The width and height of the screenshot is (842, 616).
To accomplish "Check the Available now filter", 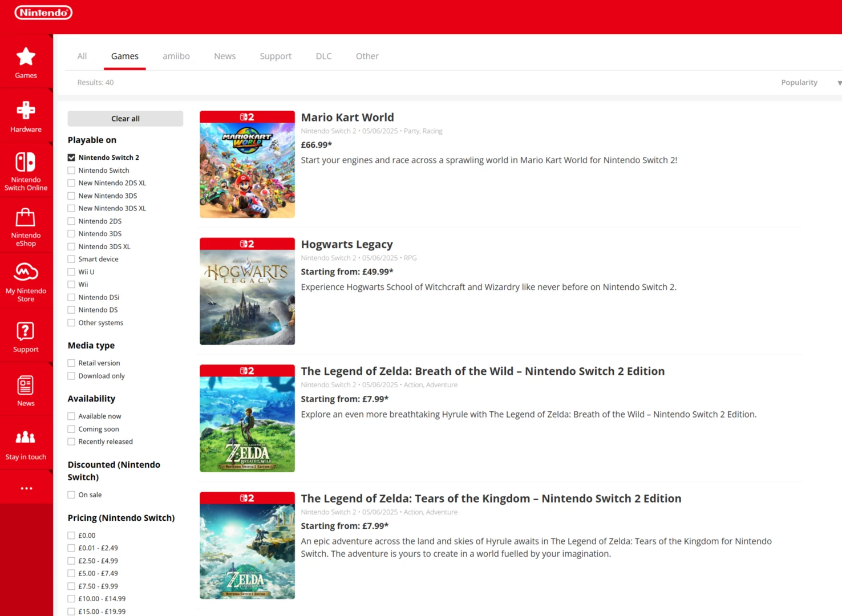I will [71, 416].
